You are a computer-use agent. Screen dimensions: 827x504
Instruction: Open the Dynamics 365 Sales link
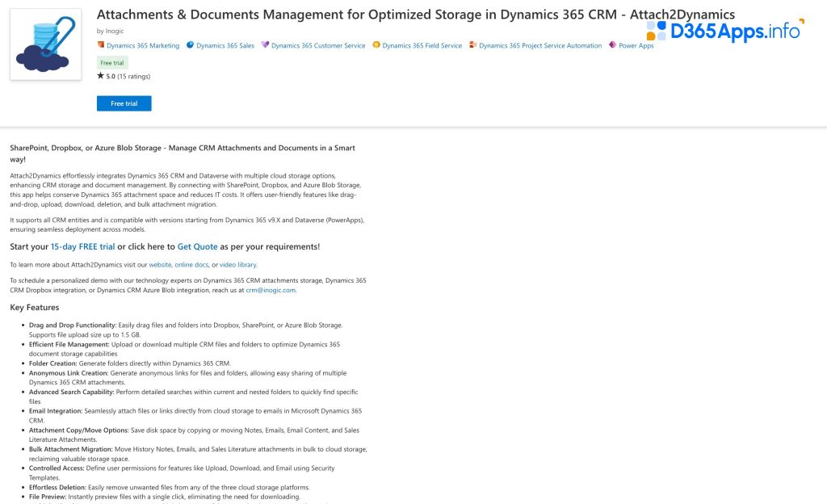(225, 46)
